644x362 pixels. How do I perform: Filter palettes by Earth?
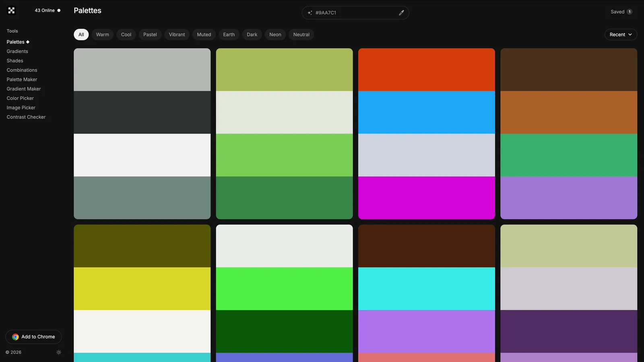(x=229, y=35)
